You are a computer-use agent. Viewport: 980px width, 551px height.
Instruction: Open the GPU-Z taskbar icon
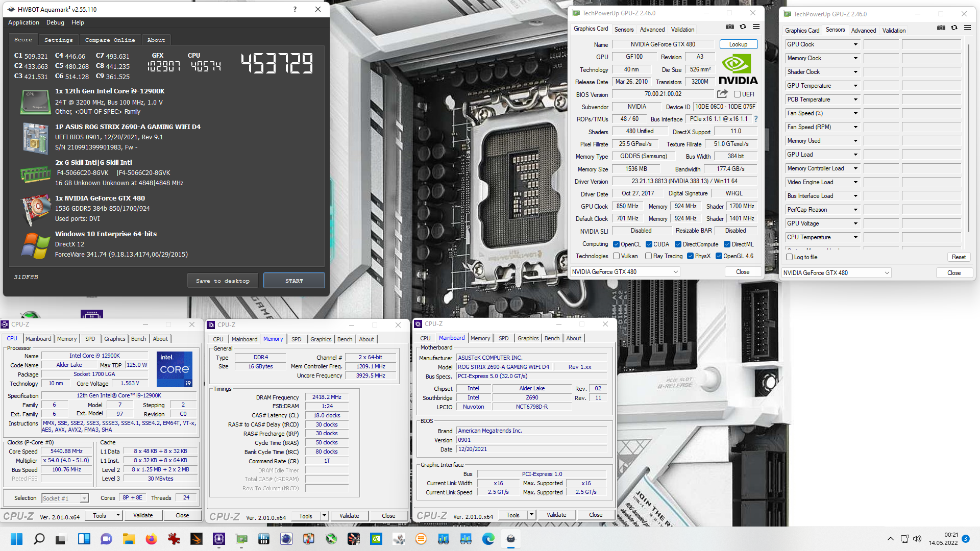[x=241, y=539]
